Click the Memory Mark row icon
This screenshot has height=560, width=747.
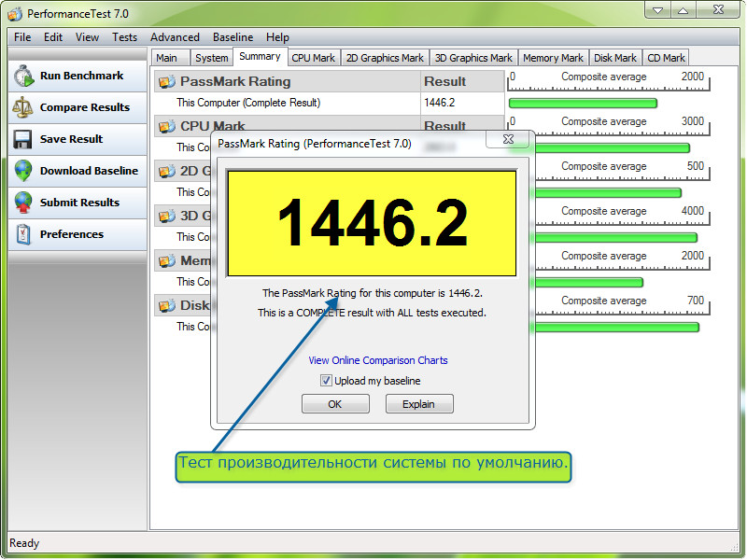167,261
